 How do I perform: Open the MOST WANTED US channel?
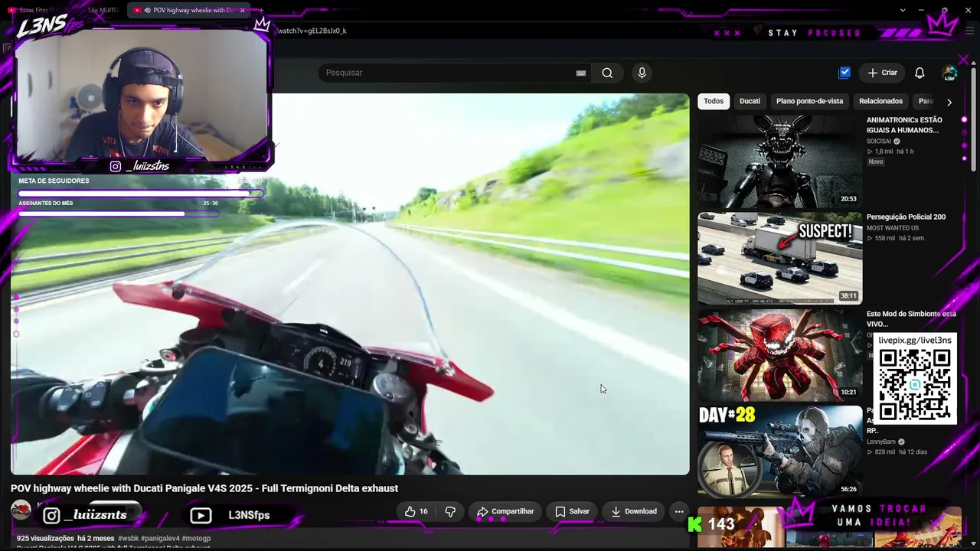click(893, 228)
